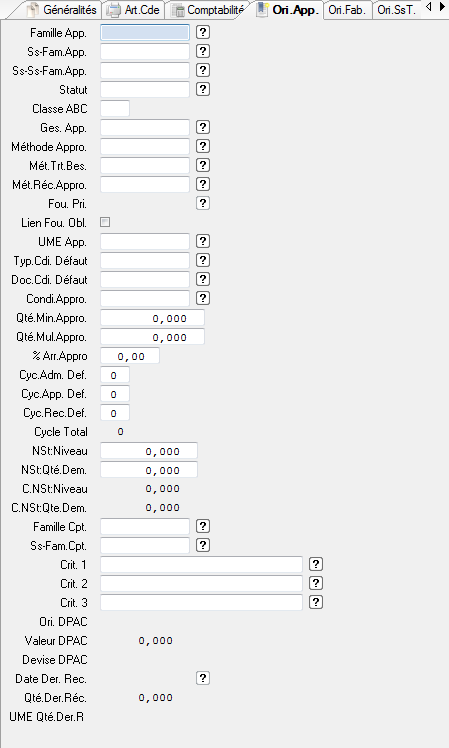Click lookup icon next to Fou. Pri.

203,203
